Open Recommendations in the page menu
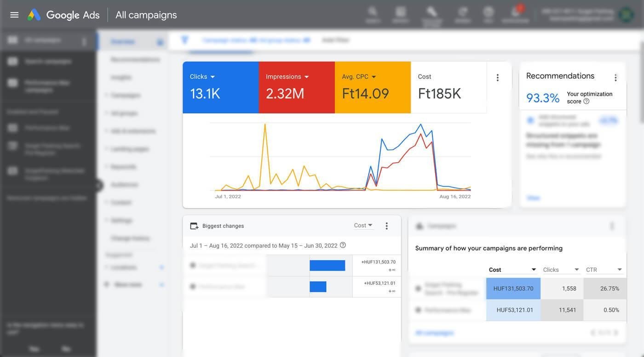 click(135, 60)
